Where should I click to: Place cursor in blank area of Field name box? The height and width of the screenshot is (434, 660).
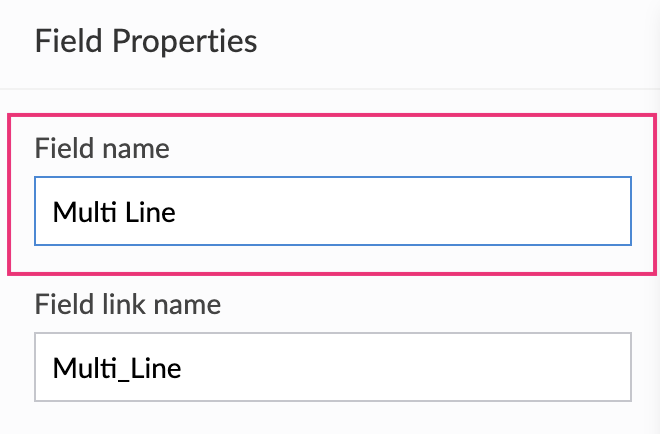pos(420,211)
